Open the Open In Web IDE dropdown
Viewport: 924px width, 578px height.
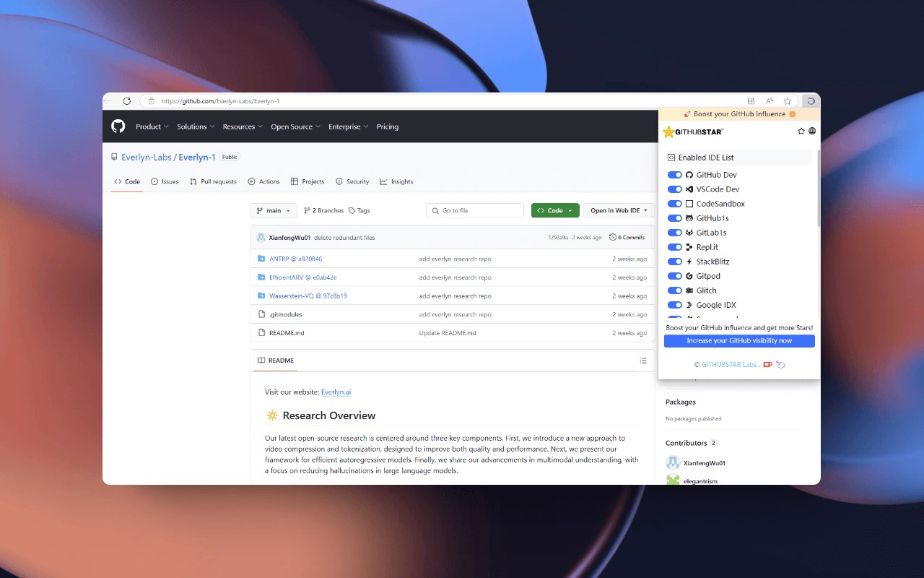[x=619, y=210]
